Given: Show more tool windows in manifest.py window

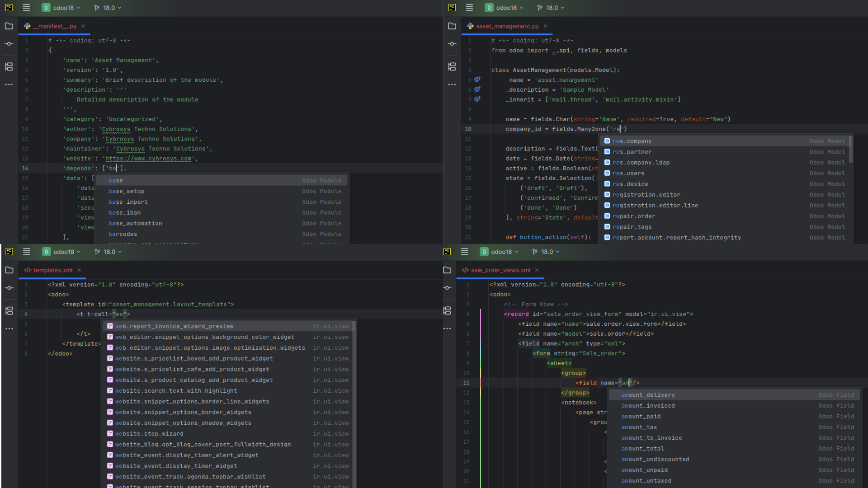Looking at the screenshot, I should pos(9,84).
